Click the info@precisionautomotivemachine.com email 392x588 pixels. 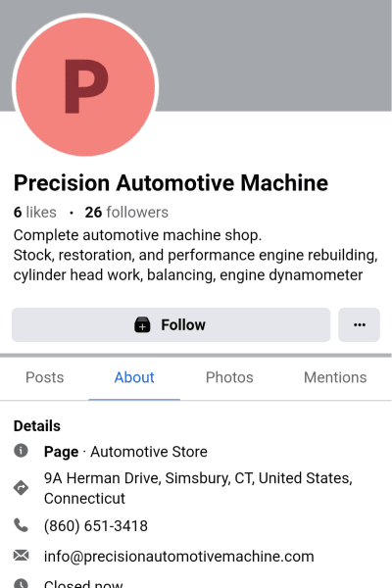(179, 556)
